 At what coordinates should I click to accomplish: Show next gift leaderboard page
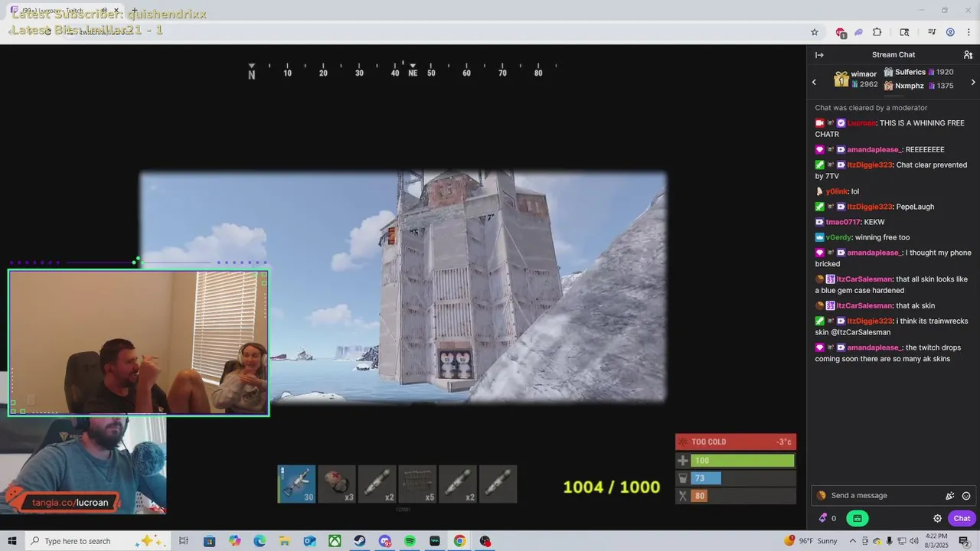pos(973,82)
